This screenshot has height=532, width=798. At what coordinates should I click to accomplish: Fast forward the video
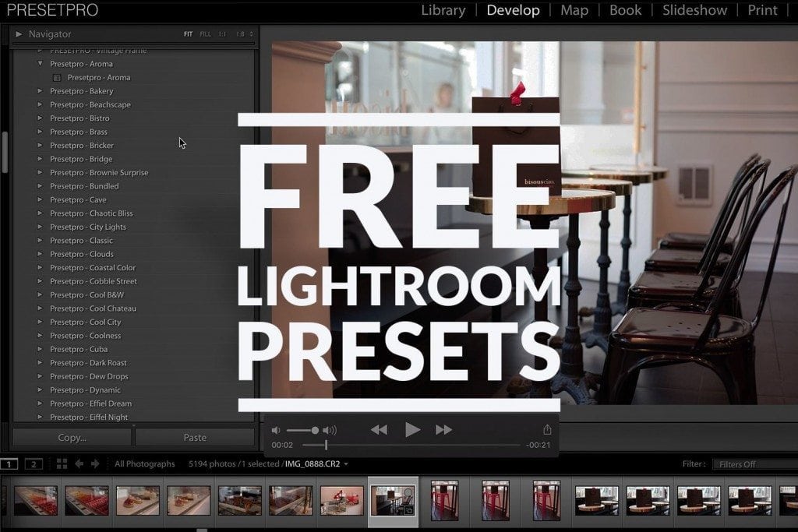pos(443,430)
